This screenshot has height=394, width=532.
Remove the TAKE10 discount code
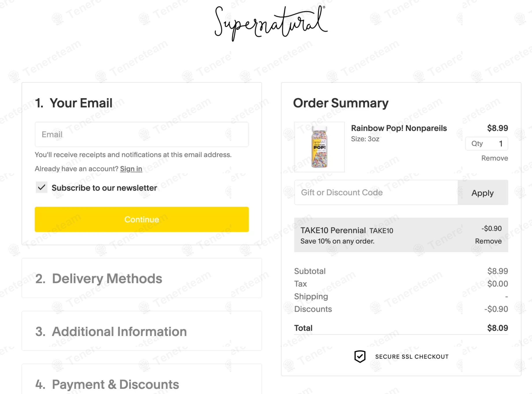tap(488, 241)
